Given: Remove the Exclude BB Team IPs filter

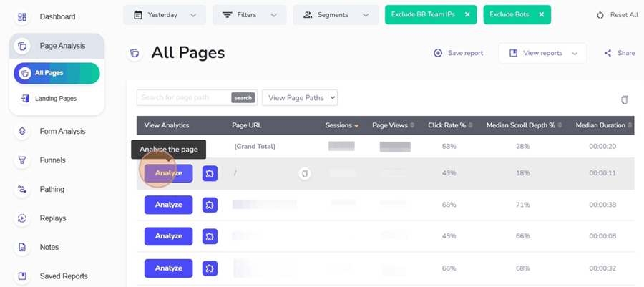Looking at the screenshot, I should point(467,14).
